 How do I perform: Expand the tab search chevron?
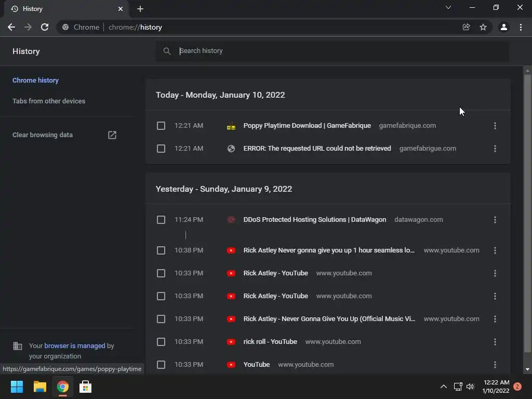coord(448,8)
